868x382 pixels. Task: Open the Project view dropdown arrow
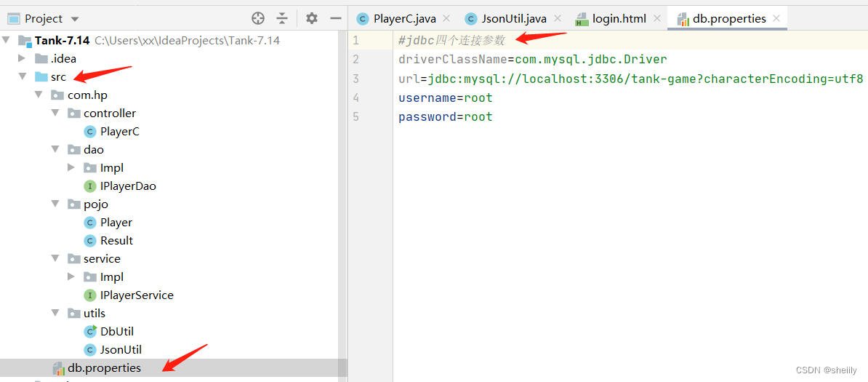[x=76, y=20]
